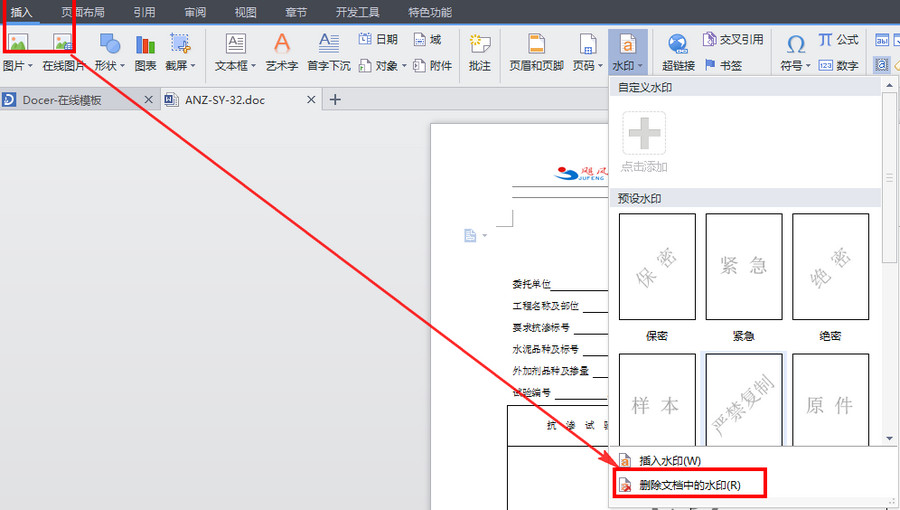Click the 水印 watermark icon

(628, 44)
